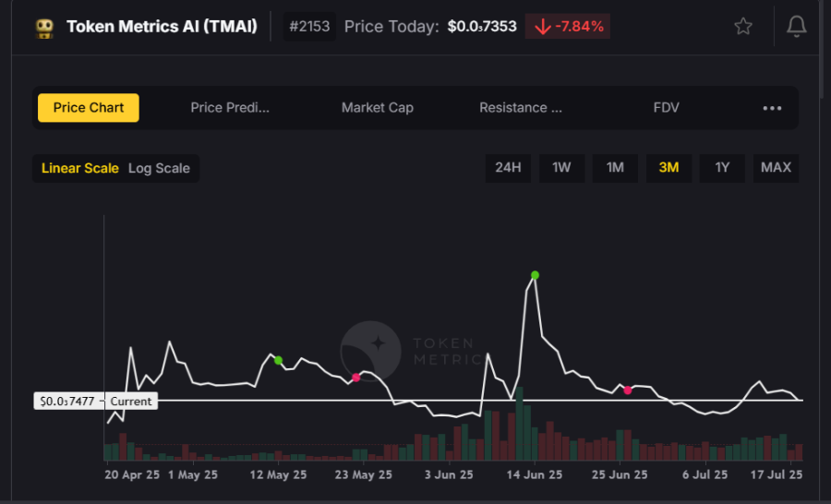Select the 1W time range

561,167
